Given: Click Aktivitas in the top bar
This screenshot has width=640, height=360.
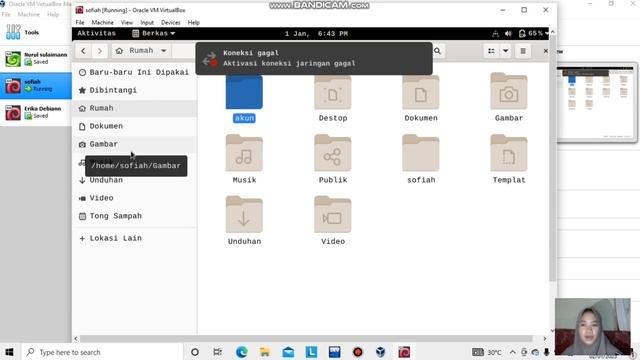Looking at the screenshot, I should coord(96,33).
